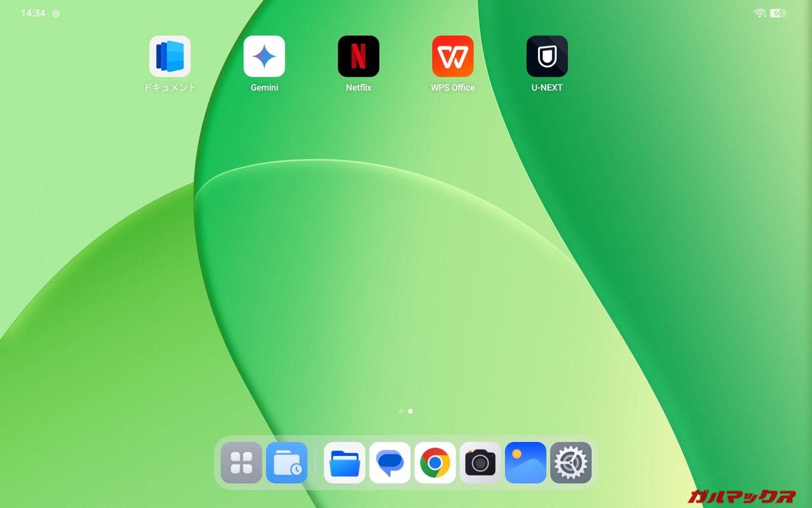Image resolution: width=812 pixels, height=508 pixels.
Task: Open the Messages app in dock
Action: (390, 463)
